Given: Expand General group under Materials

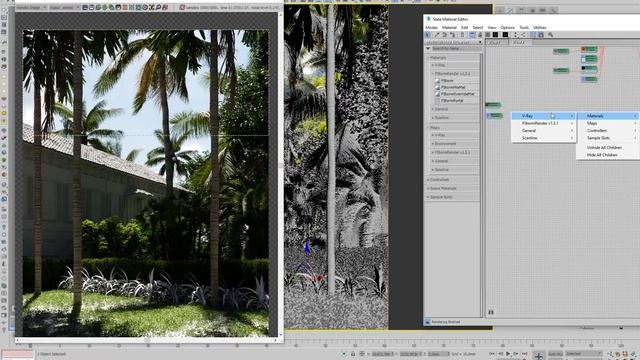Looking at the screenshot, I should pyautogui.click(x=454, y=109).
